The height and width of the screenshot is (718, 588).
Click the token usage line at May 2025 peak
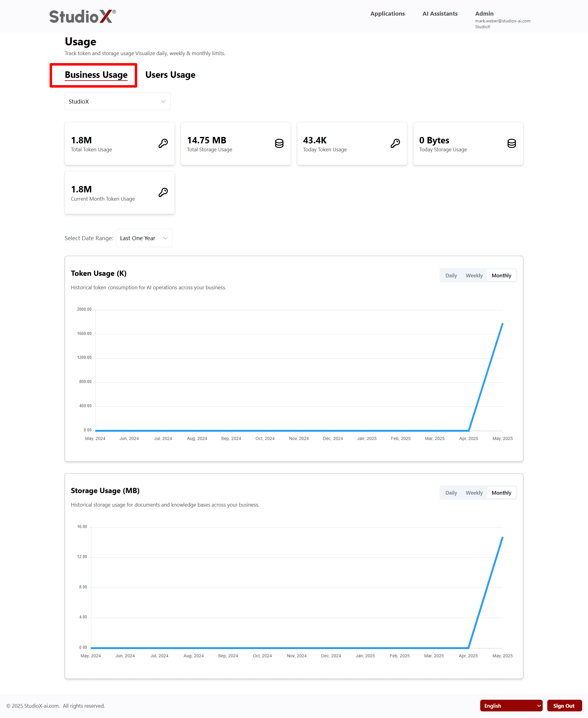click(x=502, y=325)
